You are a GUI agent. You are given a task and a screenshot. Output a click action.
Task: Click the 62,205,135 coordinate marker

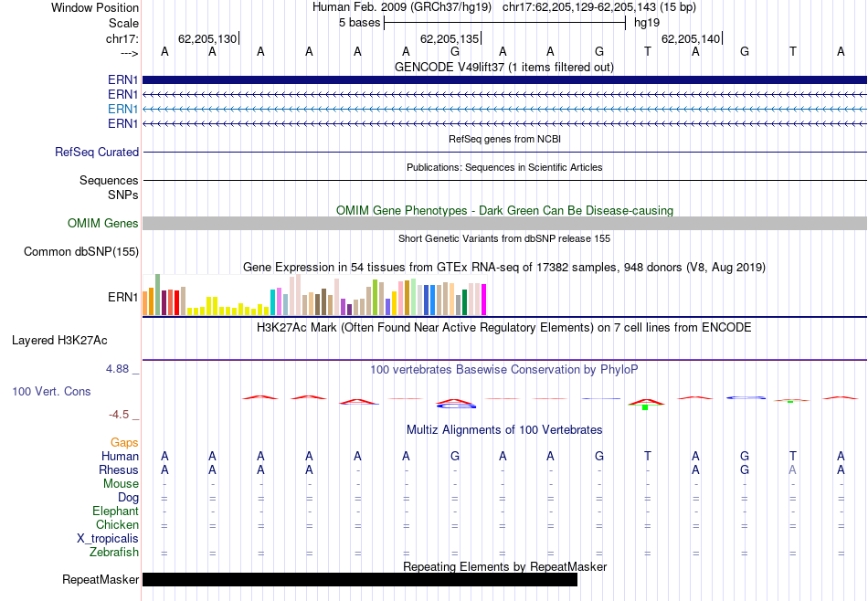pos(450,38)
